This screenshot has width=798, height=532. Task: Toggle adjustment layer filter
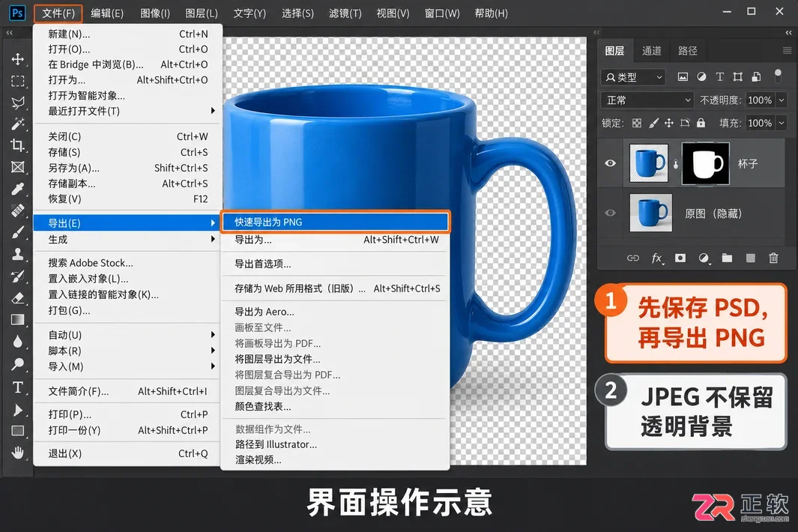(701, 77)
